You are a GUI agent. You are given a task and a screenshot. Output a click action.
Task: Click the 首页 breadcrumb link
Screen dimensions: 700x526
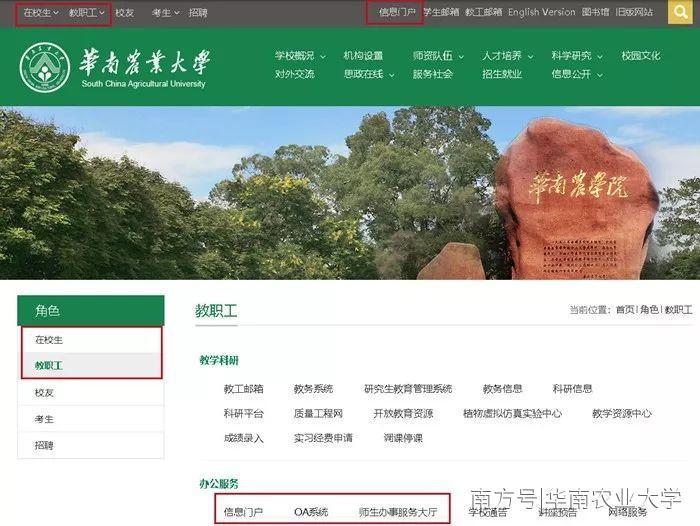point(625,310)
